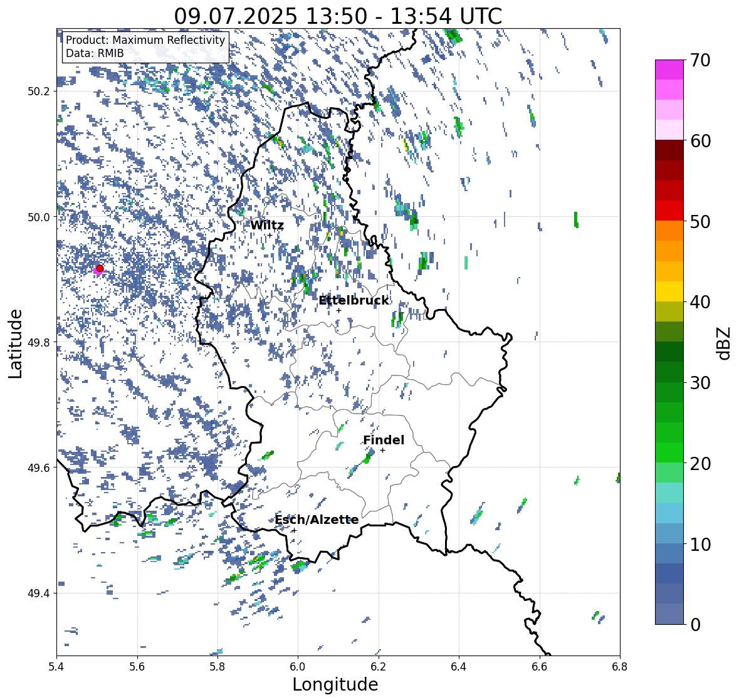Click the longitude tick label 6.6
The height and width of the screenshot is (700, 739).
(540, 667)
